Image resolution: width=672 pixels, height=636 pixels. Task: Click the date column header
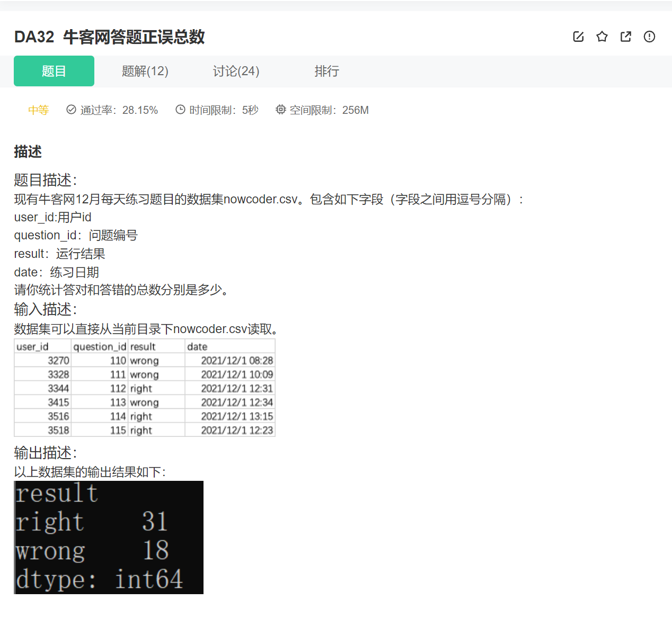(x=230, y=346)
